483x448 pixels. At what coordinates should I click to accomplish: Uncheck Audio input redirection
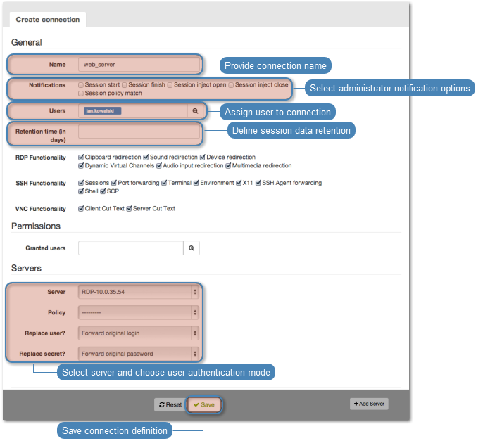(x=159, y=166)
